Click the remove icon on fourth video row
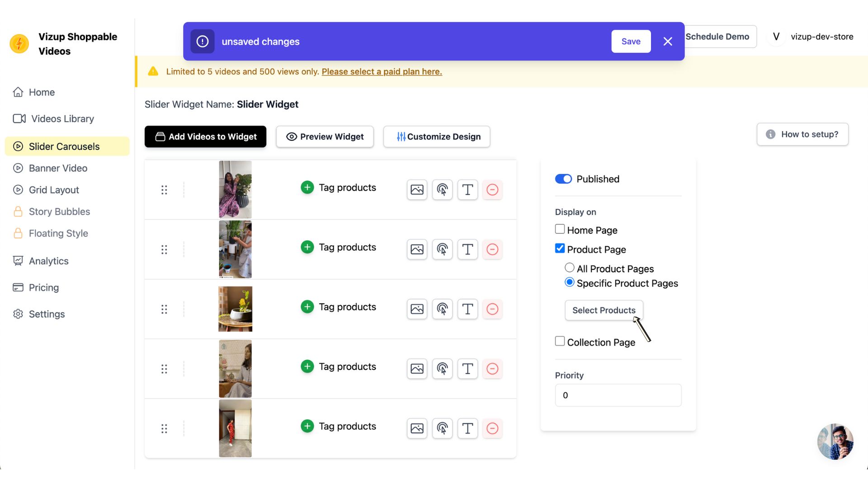 pyautogui.click(x=492, y=368)
